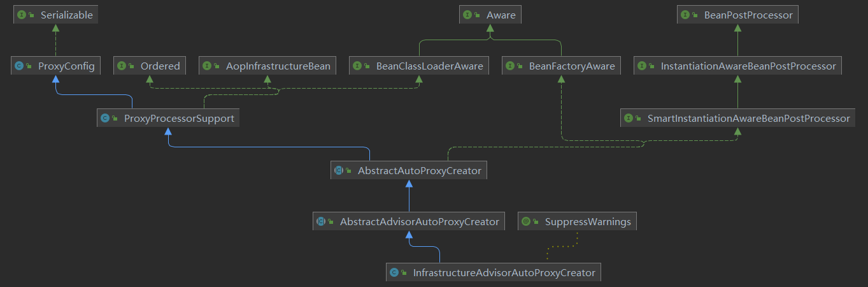Click abstract class icon of AbstractAutoProxyCreator
The height and width of the screenshot is (287, 868).
click(339, 170)
